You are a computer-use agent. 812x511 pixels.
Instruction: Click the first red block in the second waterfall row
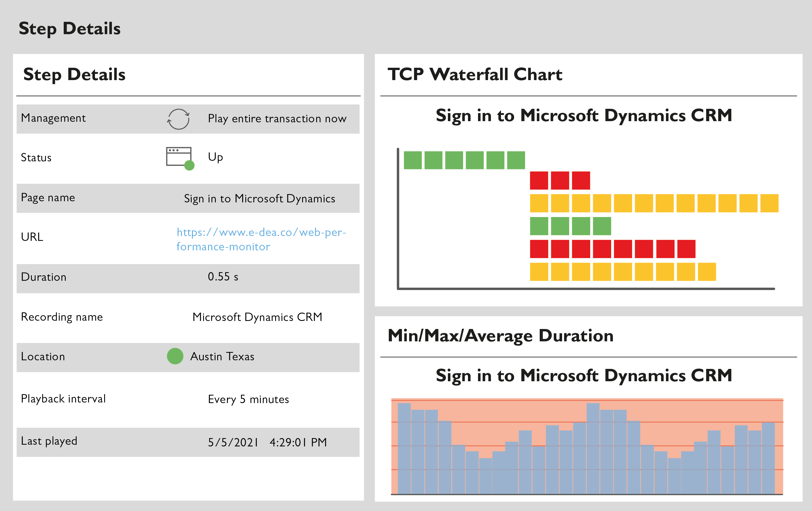[x=539, y=181]
